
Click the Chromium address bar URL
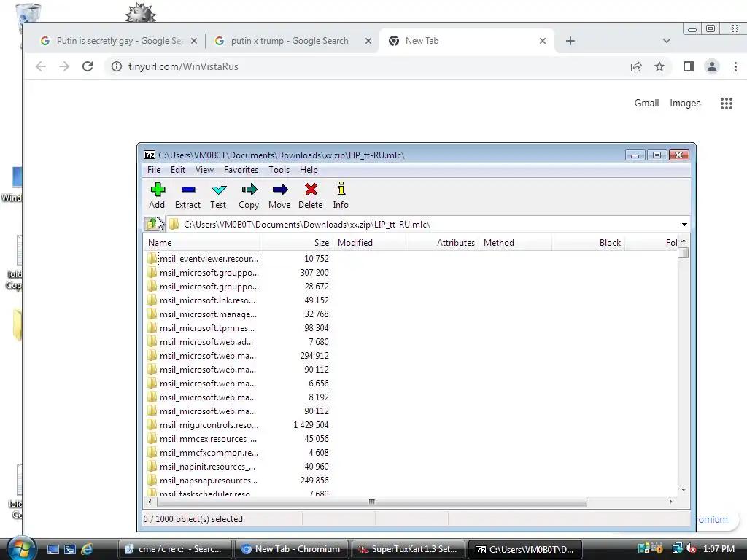click(183, 66)
